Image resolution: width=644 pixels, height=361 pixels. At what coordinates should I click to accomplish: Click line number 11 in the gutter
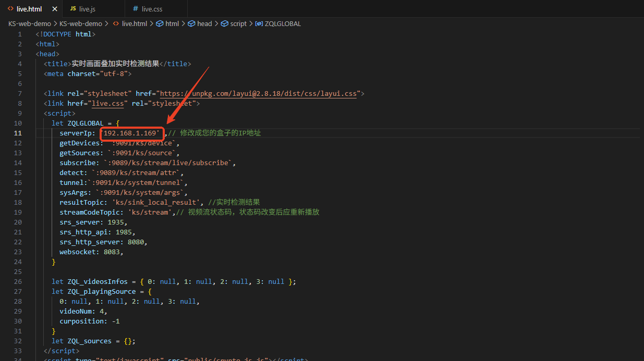(x=18, y=133)
